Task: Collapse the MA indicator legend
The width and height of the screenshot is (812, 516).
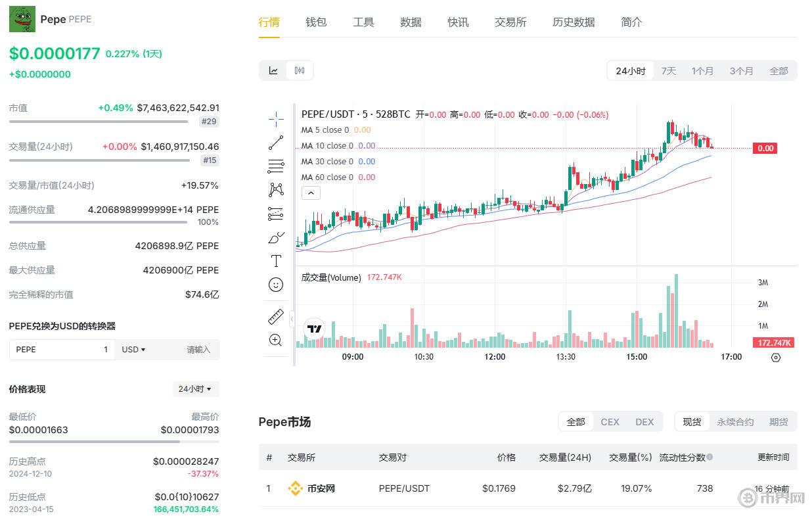Action: pyautogui.click(x=311, y=193)
